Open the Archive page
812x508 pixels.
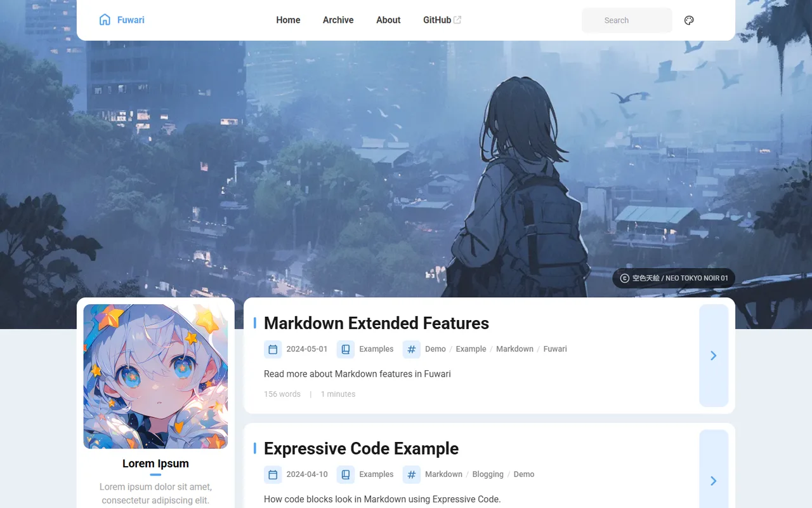[338, 20]
